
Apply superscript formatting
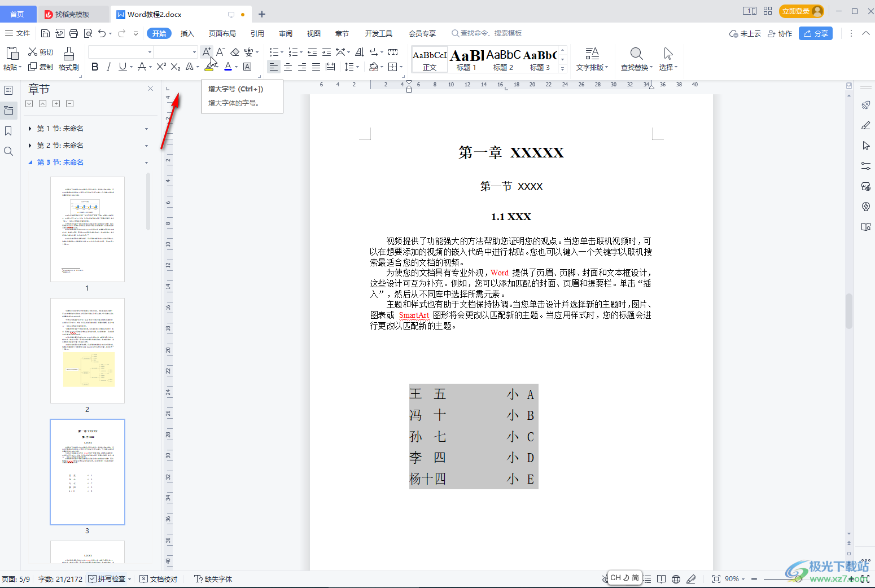click(x=161, y=67)
